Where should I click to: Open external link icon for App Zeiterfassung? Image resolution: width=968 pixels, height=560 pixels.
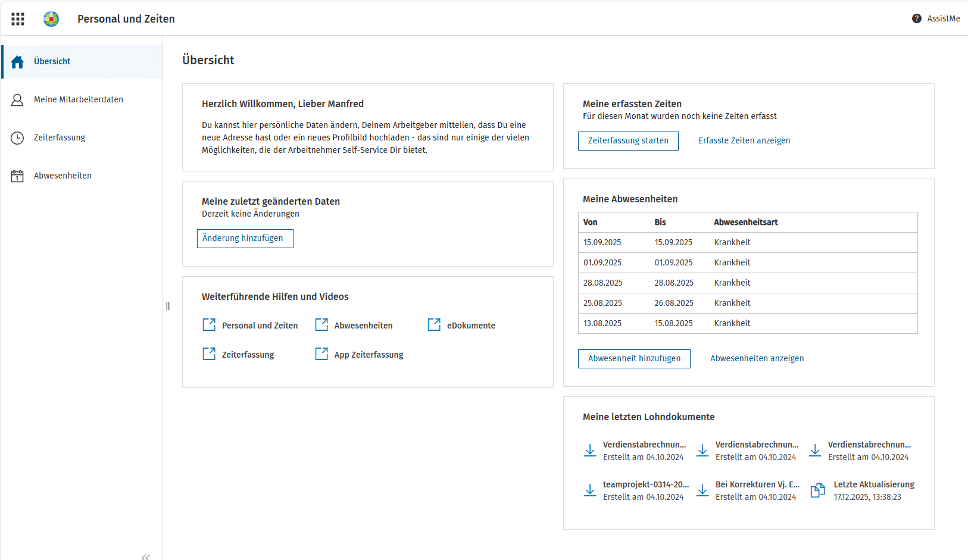pyautogui.click(x=321, y=353)
